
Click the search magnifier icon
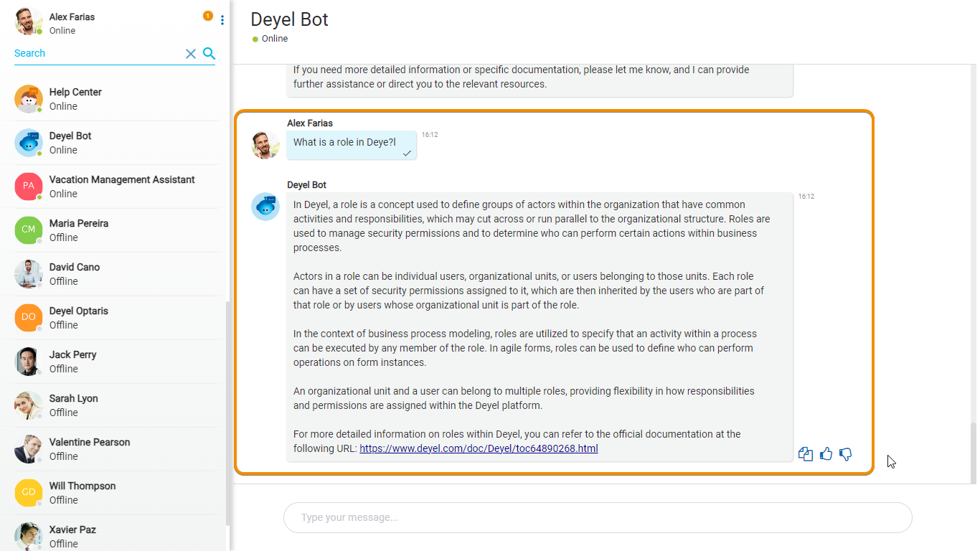209,53
